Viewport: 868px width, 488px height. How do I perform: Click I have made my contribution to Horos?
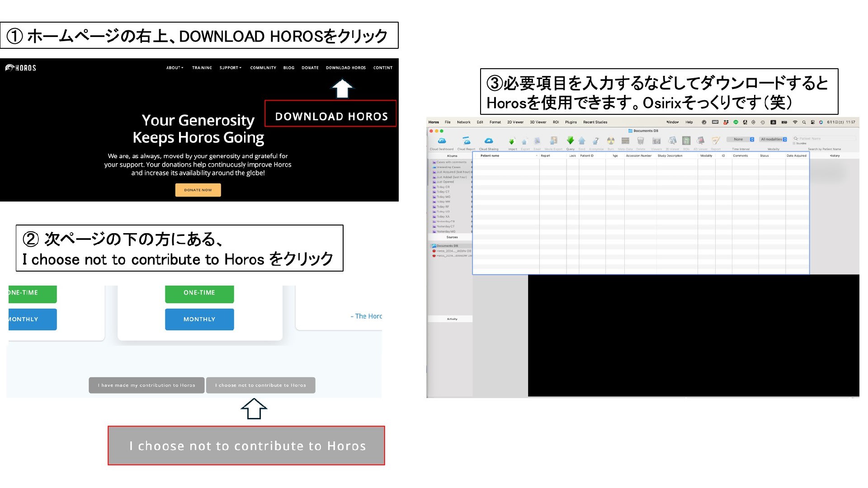tap(146, 385)
